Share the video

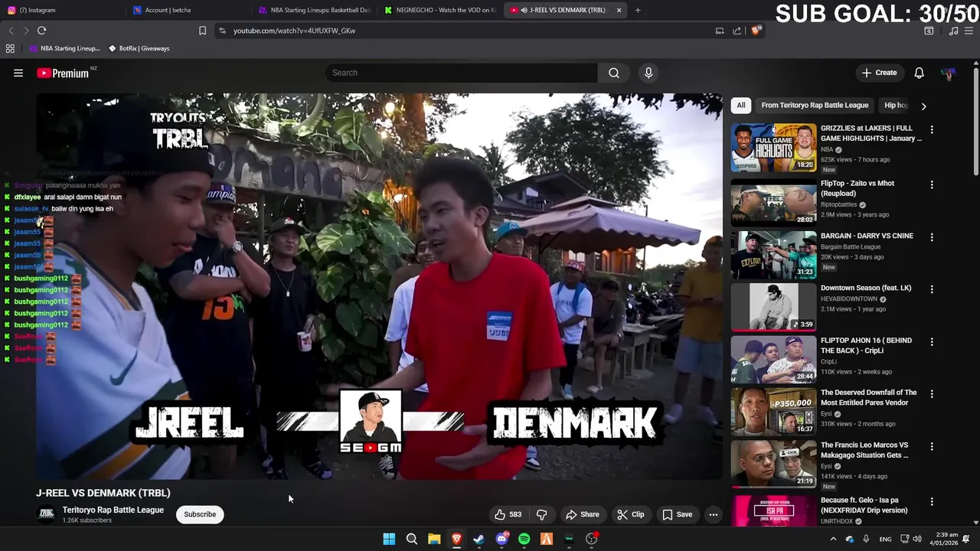[582, 514]
